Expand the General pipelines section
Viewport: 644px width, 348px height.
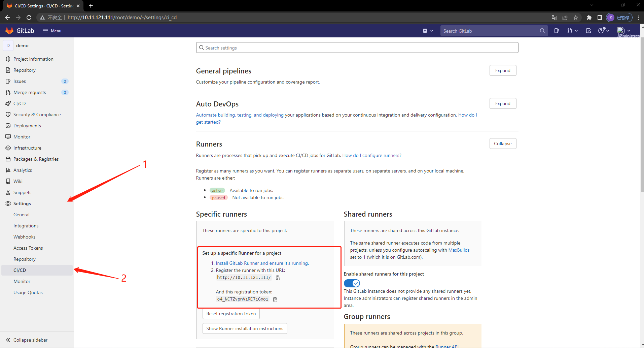pos(503,70)
